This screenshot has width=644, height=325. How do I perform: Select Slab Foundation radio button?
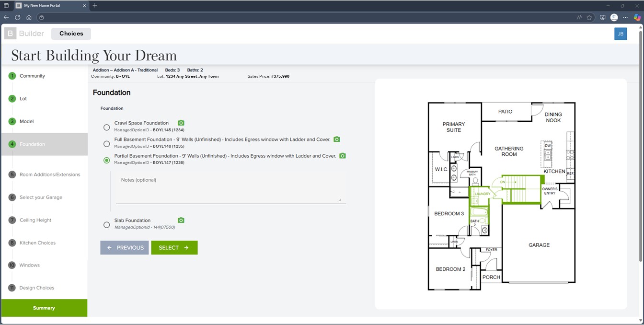pyautogui.click(x=107, y=225)
